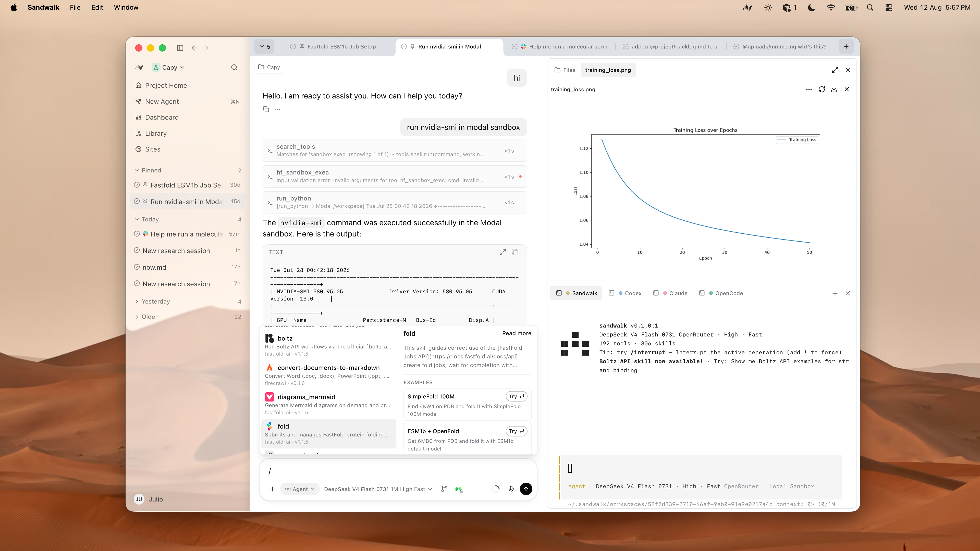The width and height of the screenshot is (980, 551).
Task: Open the Edit menu in menu bar
Action: point(97,8)
